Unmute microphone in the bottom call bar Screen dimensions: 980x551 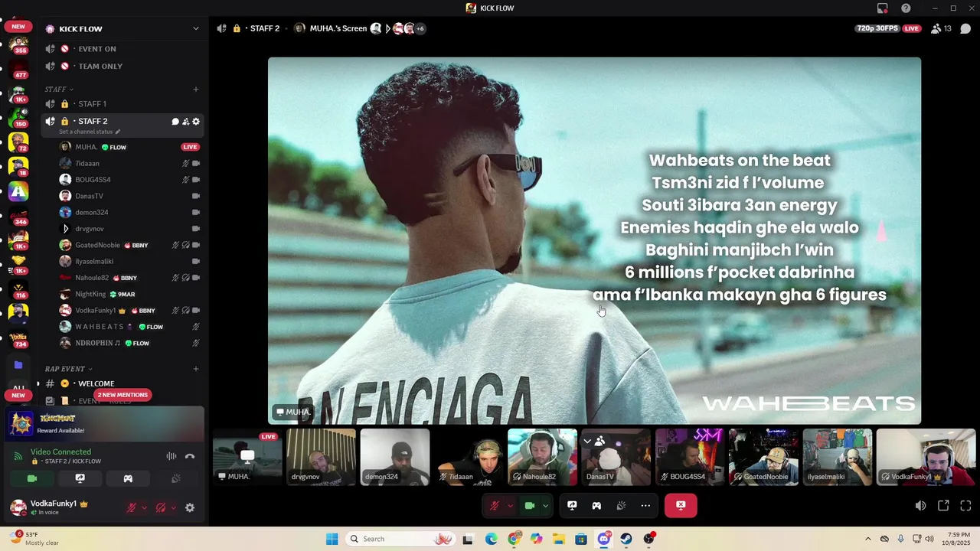click(x=495, y=506)
